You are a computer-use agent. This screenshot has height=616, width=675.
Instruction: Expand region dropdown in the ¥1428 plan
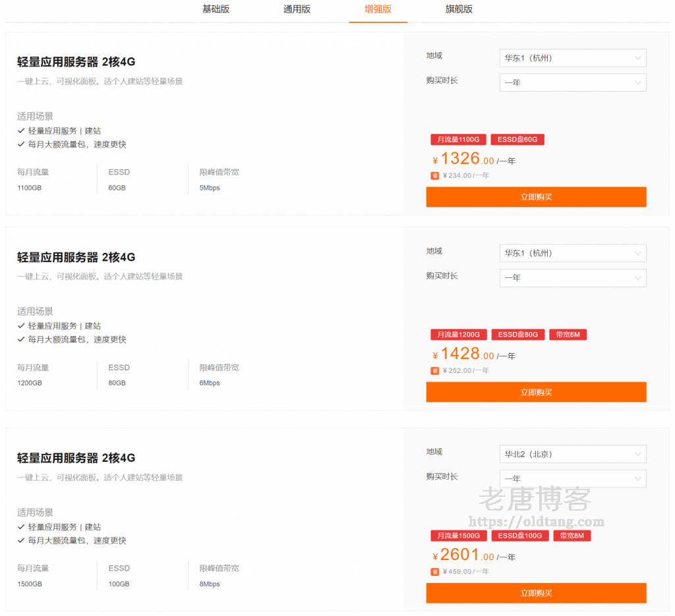pos(572,253)
